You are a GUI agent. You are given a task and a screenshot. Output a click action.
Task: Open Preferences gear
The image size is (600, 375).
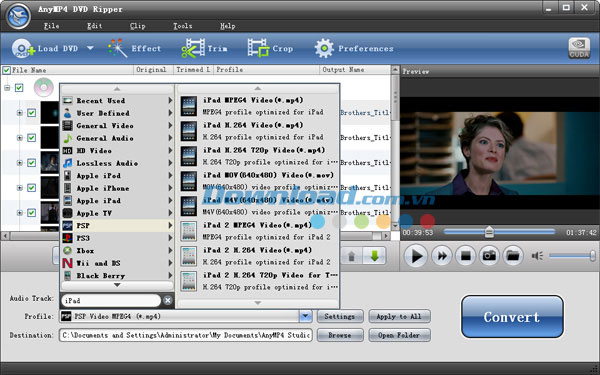(324, 49)
